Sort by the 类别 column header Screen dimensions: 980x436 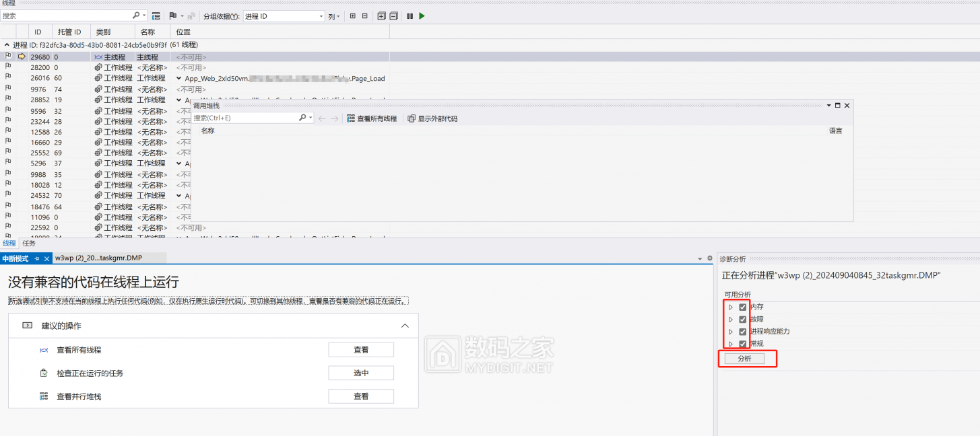pyautogui.click(x=112, y=32)
